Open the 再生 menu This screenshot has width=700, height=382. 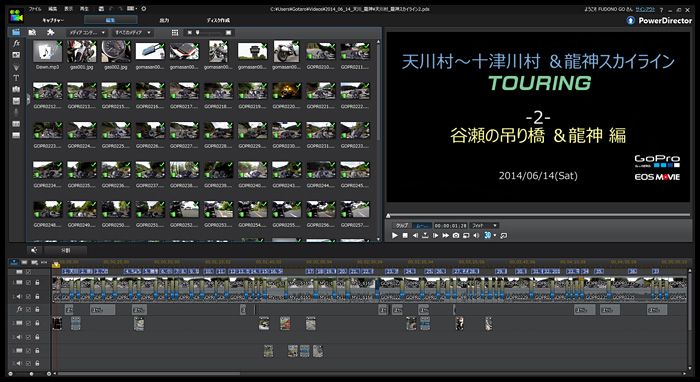[x=84, y=9]
